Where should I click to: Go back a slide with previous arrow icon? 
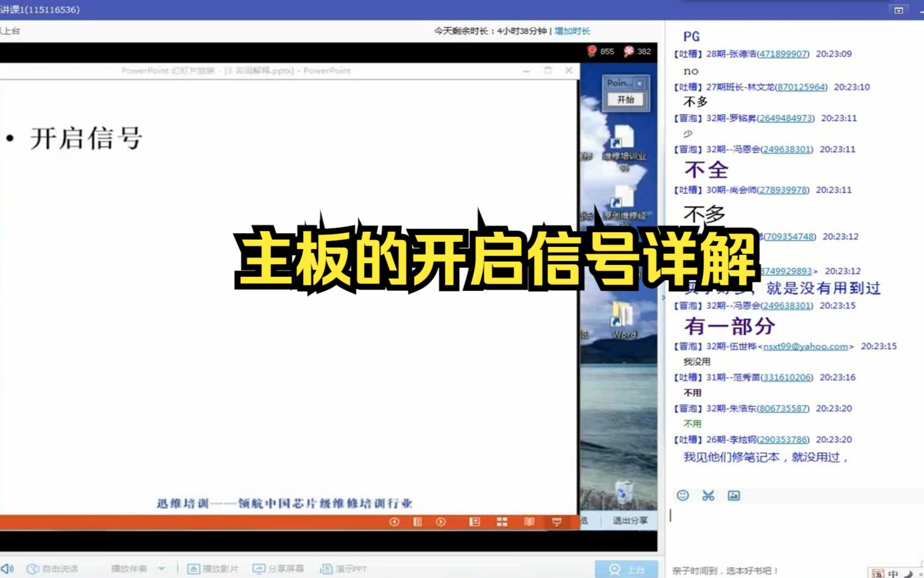click(394, 522)
